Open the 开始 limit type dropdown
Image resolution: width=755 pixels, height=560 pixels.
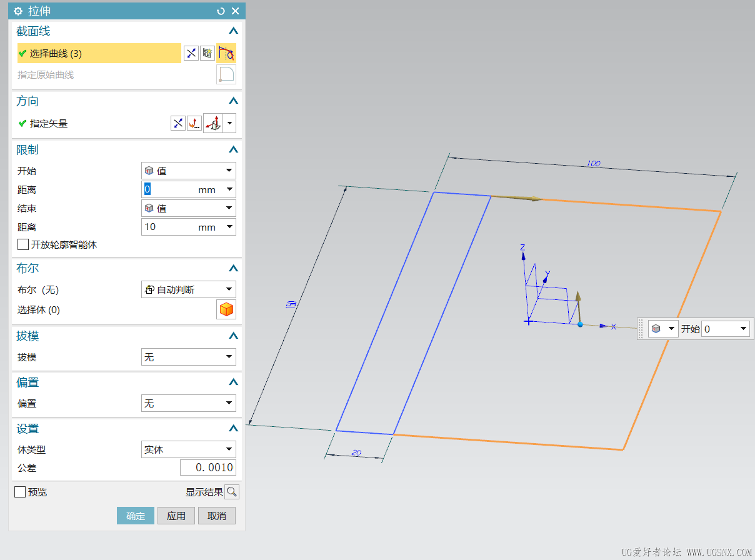point(189,171)
